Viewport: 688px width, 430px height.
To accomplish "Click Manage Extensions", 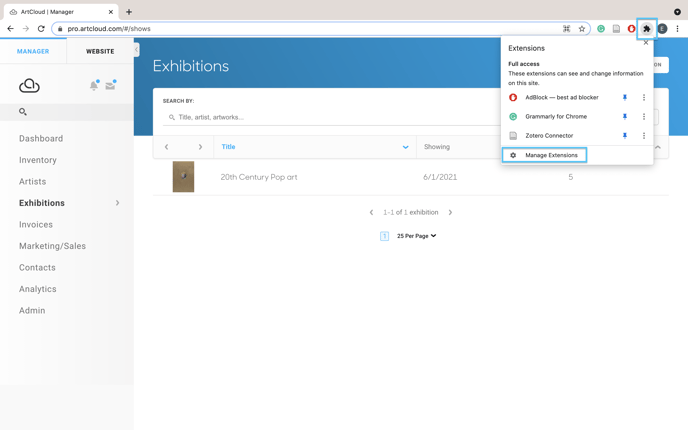I will coord(544,155).
